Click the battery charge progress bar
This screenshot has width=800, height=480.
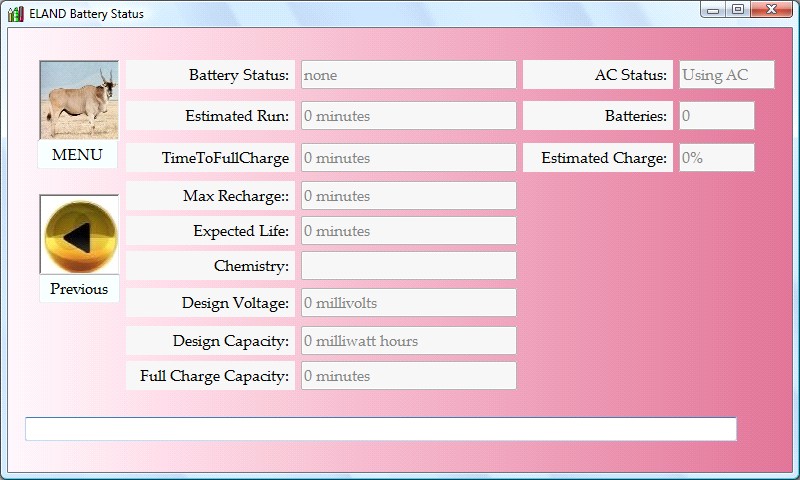[380, 429]
